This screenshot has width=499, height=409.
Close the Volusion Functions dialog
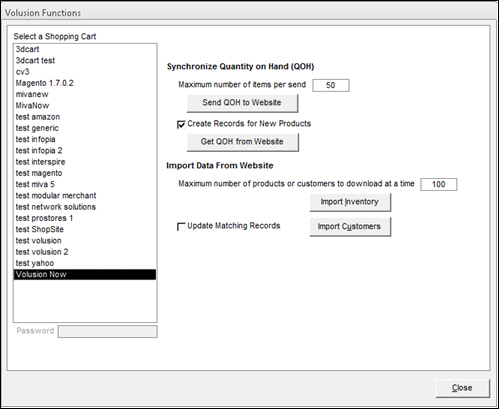[x=462, y=388]
